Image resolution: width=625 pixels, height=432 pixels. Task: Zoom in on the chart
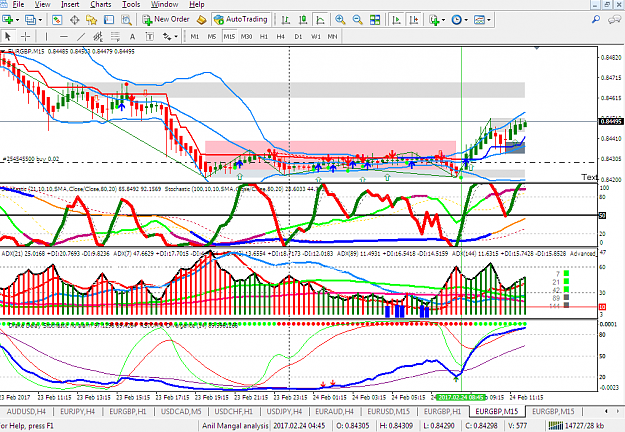pos(340,20)
